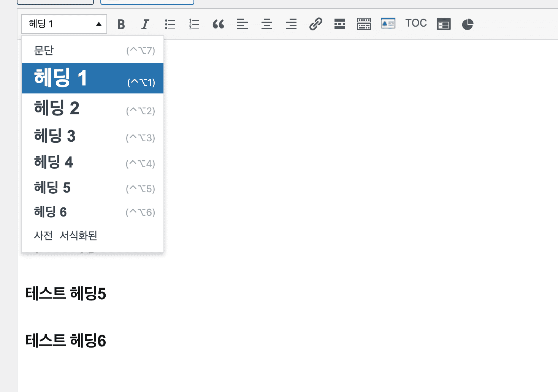The width and height of the screenshot is (558, 392).
Task: Toggle the toolbar keyboard icon
Action: (x=364, y=24)
